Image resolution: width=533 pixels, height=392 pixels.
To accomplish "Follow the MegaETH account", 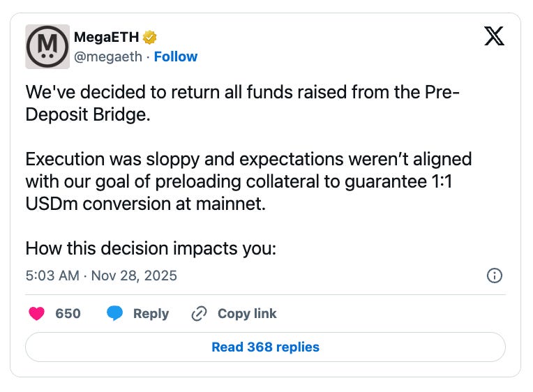I will (x=176, y=56).
